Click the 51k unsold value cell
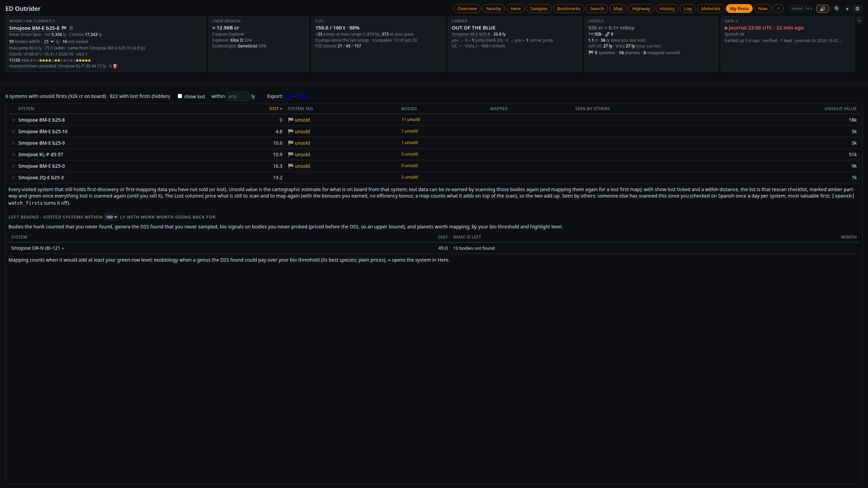 click(x=853, y=155)
